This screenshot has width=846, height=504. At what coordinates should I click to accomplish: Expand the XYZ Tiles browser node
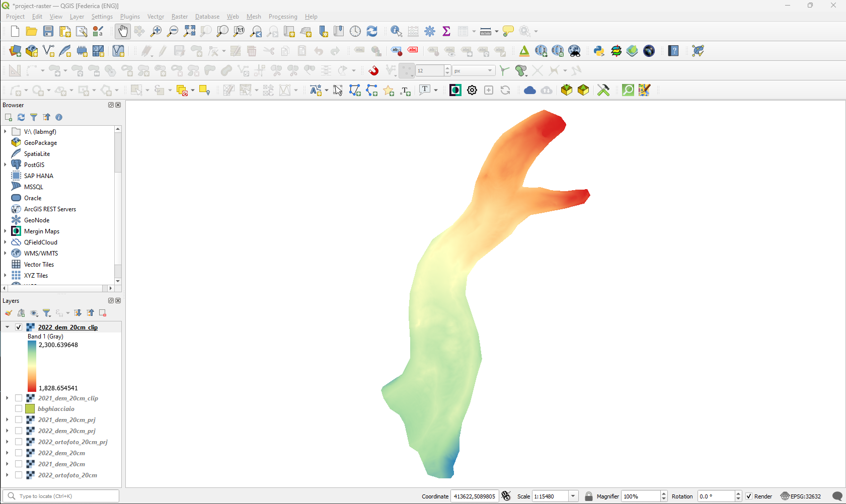(6, 275)
